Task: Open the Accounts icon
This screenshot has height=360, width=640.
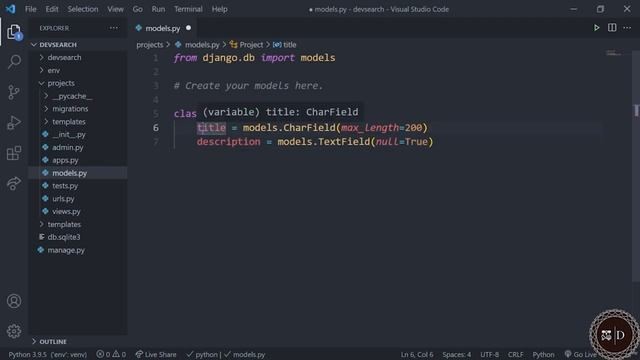Action: tap(14, 301)
